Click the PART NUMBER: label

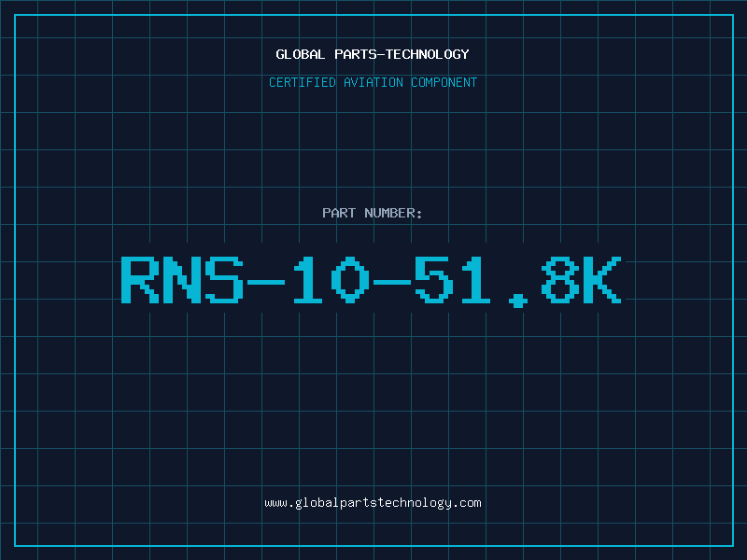372,213
